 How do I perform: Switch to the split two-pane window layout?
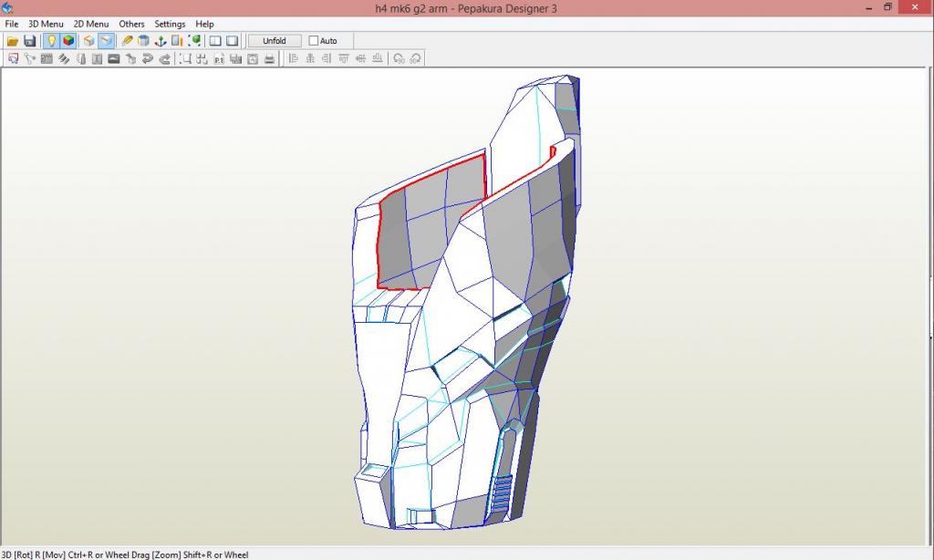pyautogui.click(x=215, y=40)
